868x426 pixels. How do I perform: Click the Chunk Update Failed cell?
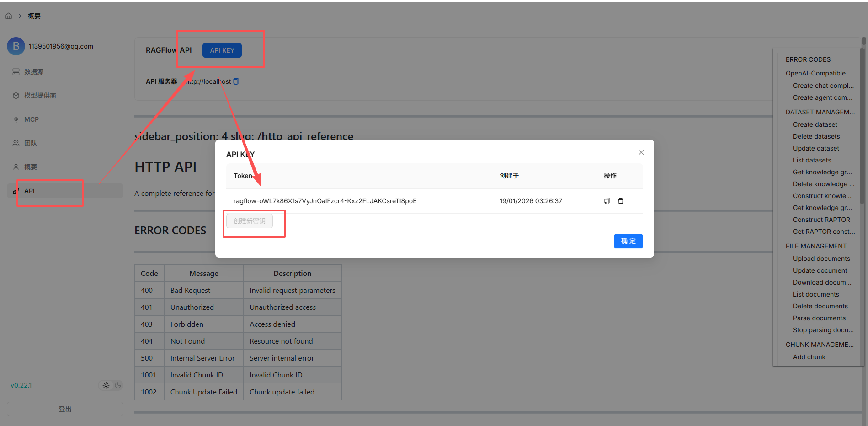coord(204,392)
